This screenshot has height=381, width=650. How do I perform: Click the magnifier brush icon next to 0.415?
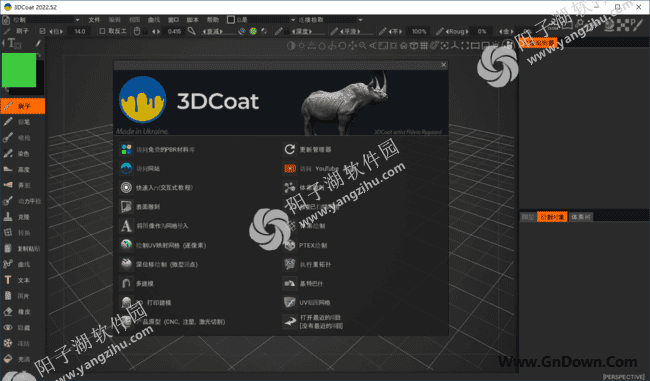point(191,31)
